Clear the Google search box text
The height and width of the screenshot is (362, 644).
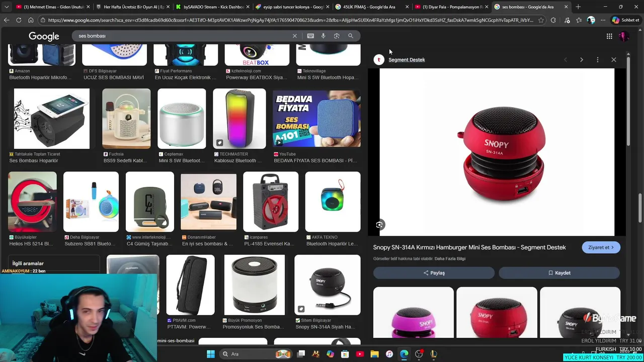coord(295,36)
